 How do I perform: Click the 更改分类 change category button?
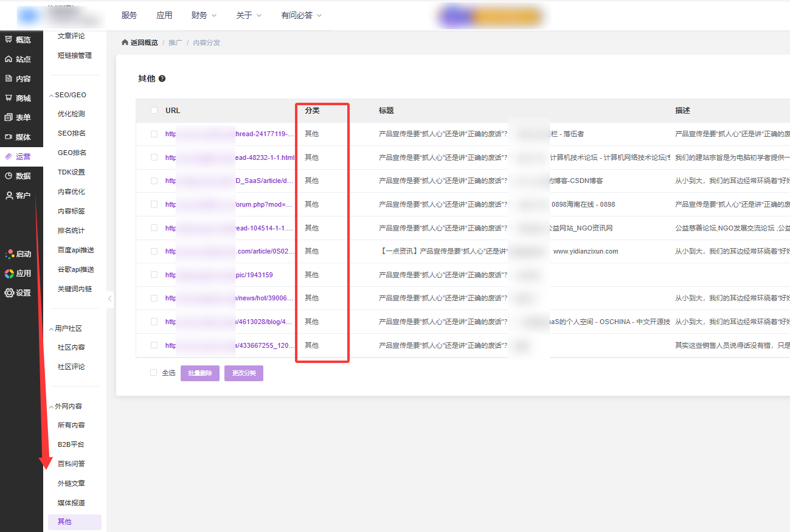(243, 373)
